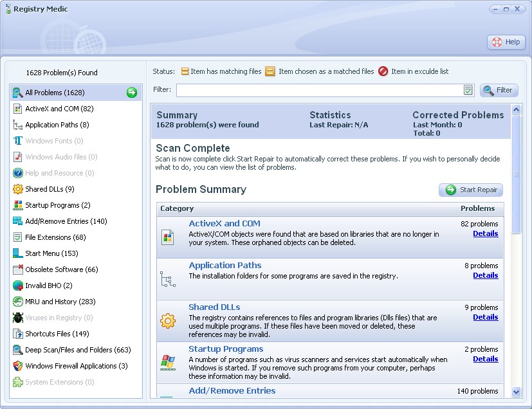This screenshot has width=532, height=409.
Task: Click the ActiveX and COM sidebar icon
Action: [17, 109]
